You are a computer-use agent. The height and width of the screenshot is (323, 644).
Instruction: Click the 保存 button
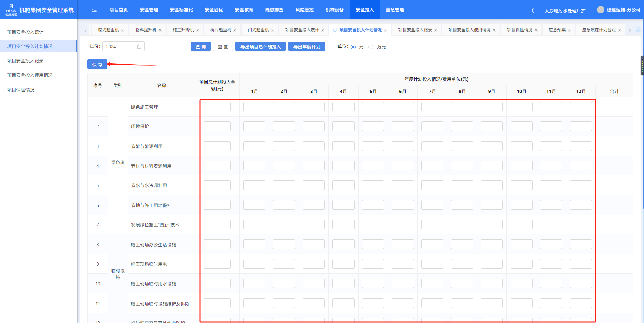click(97, 64)
